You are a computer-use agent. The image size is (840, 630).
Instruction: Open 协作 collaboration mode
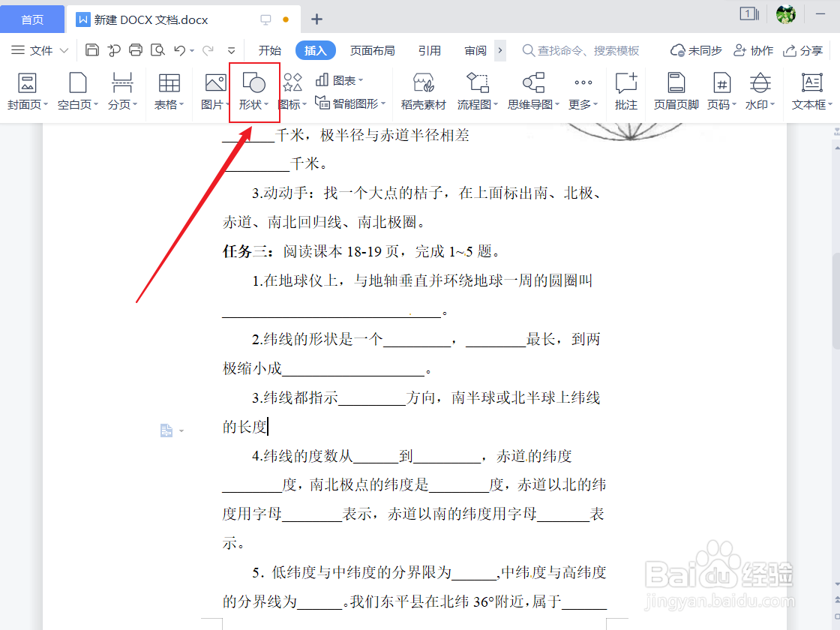click(x=754, y=50)
